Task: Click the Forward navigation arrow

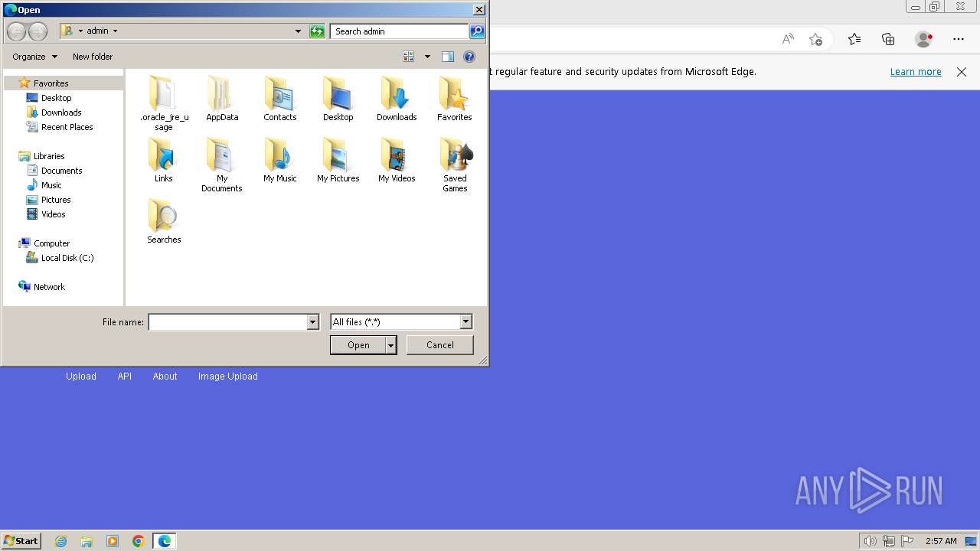Action: tap(38, 31)
